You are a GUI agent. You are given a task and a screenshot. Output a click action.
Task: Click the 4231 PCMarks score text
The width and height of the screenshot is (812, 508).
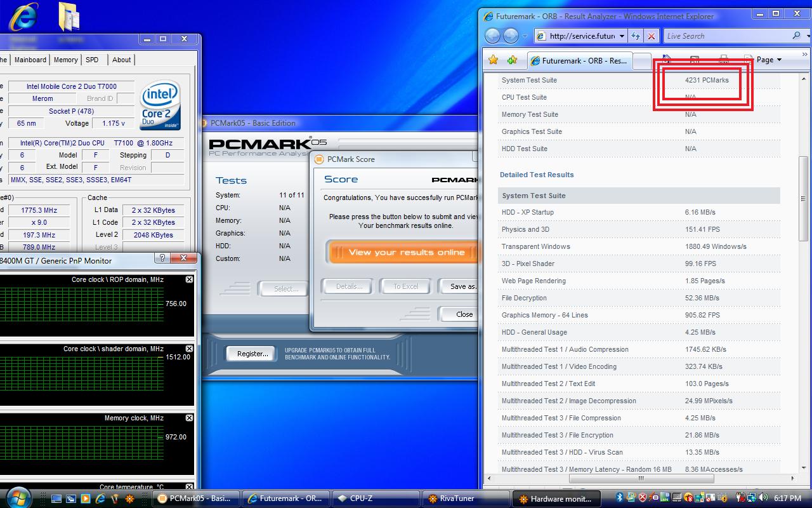707,80
